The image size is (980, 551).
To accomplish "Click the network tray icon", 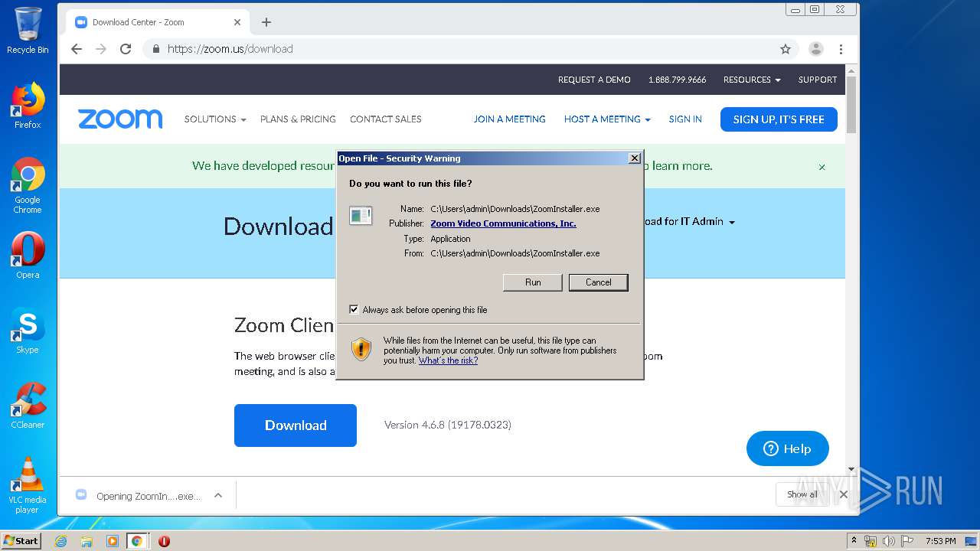I will click(x=871, y=541).
